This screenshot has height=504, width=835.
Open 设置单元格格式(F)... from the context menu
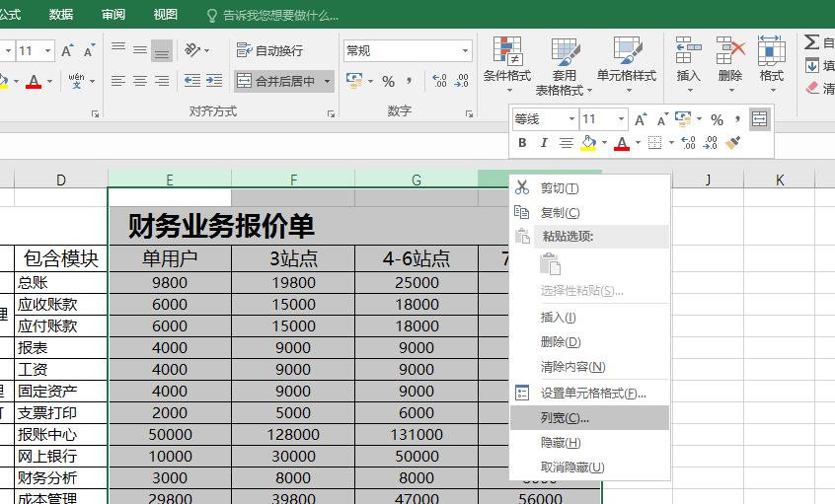pyautogui.click(x=589, y=394)
